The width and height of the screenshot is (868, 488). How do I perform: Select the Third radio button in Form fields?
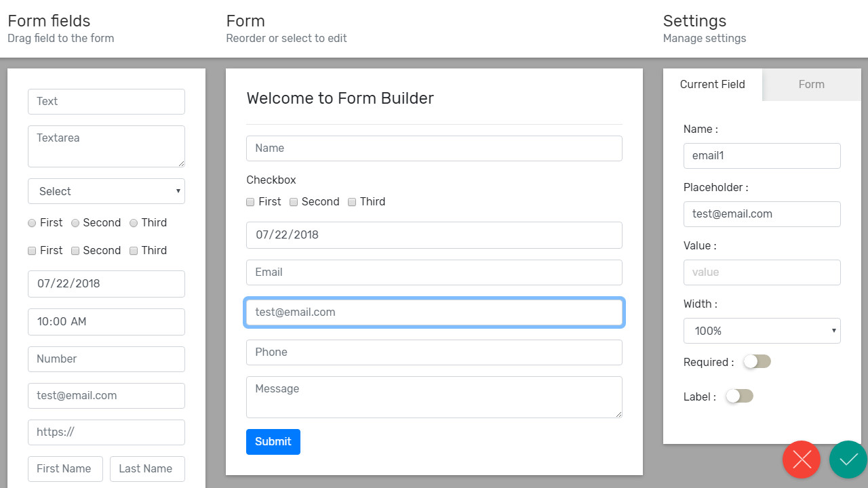tap(134, 223)
